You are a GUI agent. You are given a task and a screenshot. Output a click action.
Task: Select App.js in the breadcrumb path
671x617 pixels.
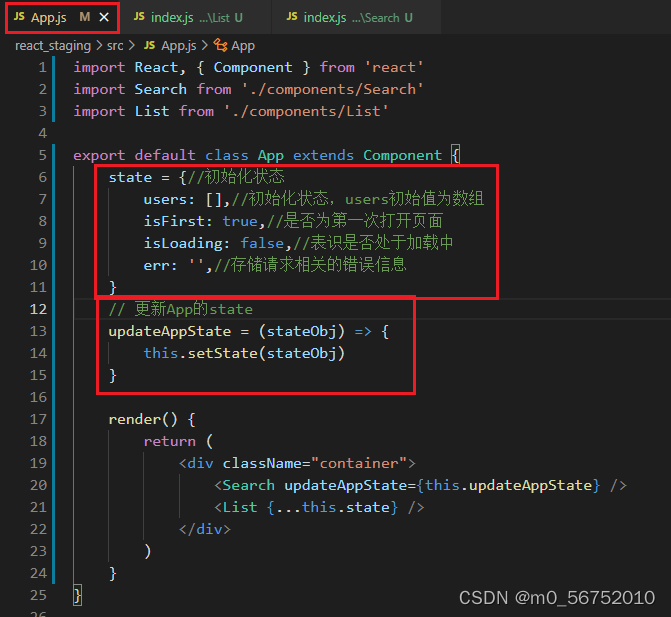pos(179,45)
